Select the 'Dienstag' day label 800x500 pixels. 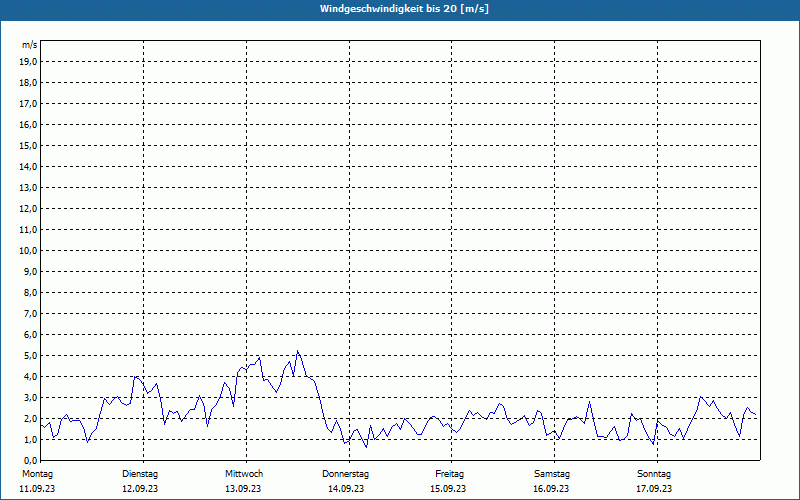pos(140,474)
